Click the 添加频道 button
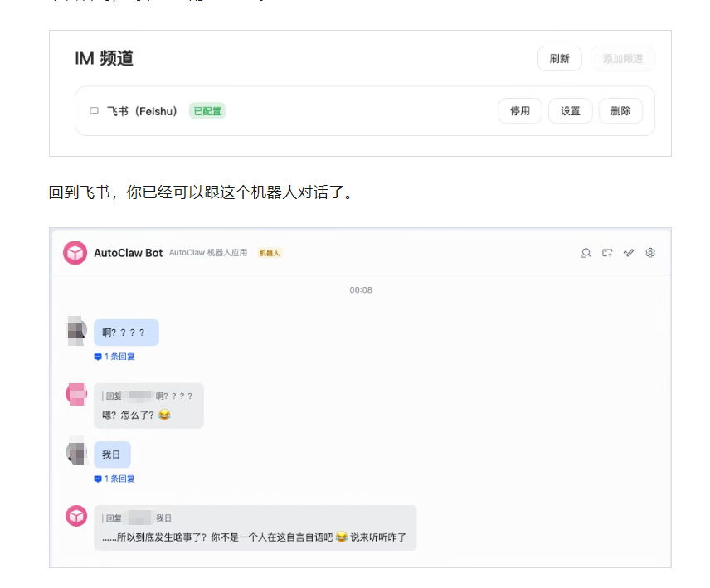This screenshot has width=710, height=588. click(623, 59)
